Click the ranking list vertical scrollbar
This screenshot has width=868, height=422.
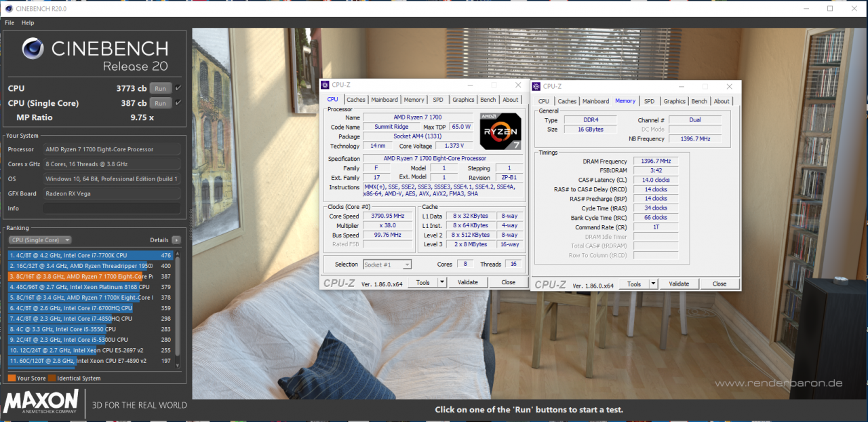[x=178, y=309]
